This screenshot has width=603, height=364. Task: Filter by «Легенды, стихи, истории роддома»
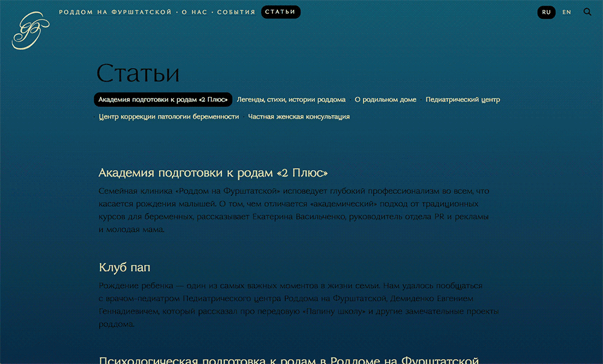pos(291,99)
